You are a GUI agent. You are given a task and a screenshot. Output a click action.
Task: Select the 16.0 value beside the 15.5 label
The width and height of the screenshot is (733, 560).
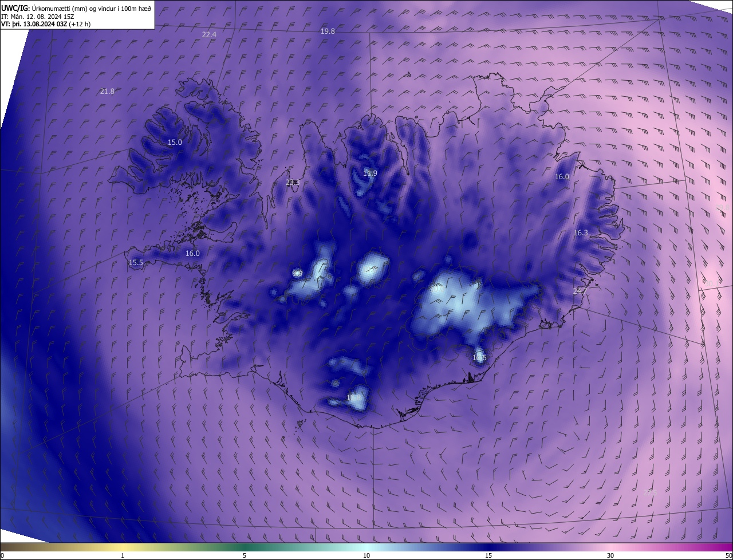(192, 253)
